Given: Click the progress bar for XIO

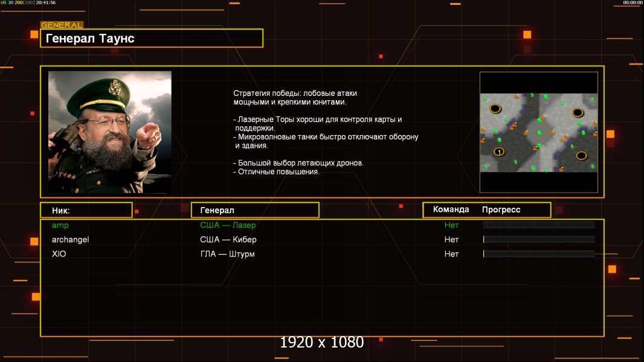Looking at the screenshot, I should tap(539, 254).
